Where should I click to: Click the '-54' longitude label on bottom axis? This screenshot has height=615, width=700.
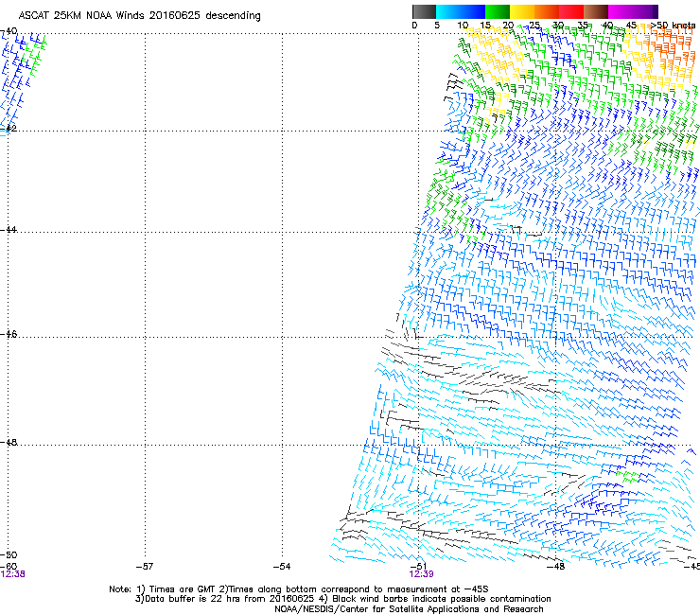tap(282, 567)
